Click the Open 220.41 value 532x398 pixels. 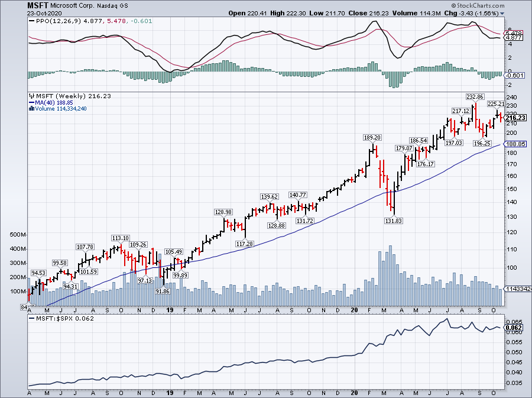coord(248,13)
